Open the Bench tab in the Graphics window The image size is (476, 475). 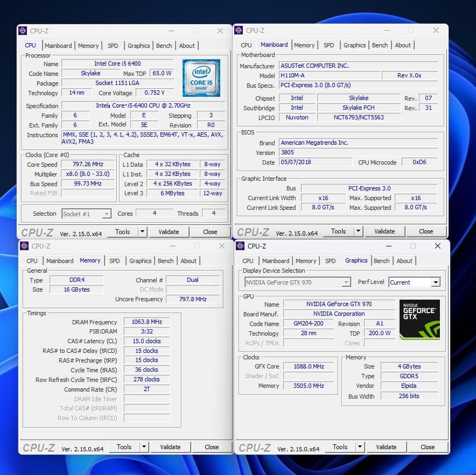[x=382, y=261]
